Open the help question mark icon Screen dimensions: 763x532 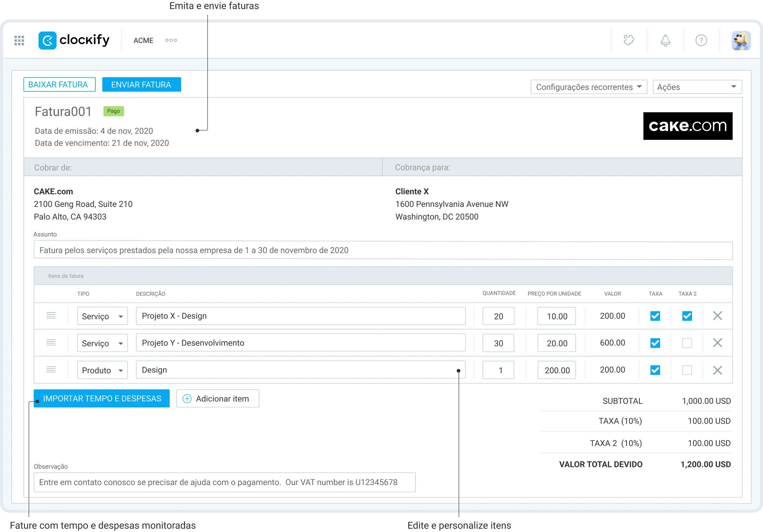[x=701, y=41]
